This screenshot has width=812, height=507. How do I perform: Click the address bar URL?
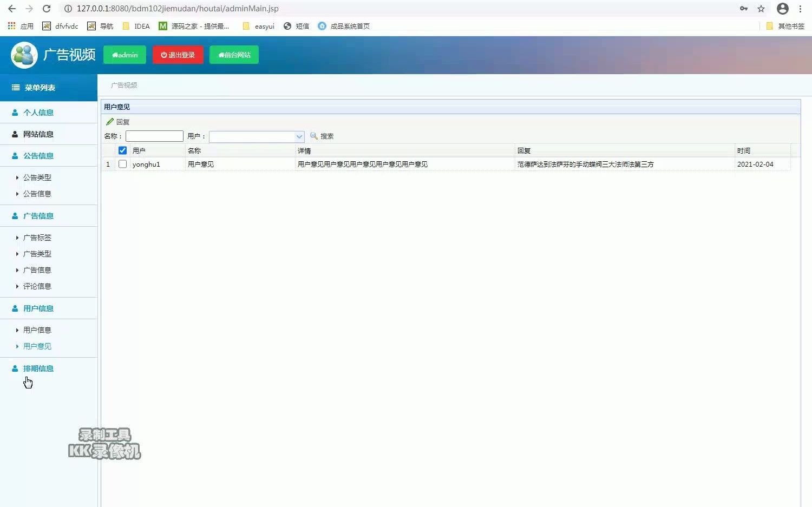click(178, 9)
